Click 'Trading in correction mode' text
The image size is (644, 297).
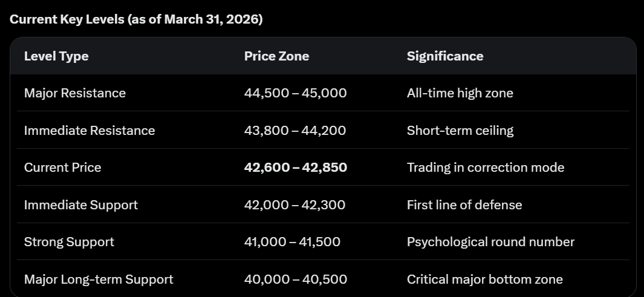tap(486, 168)
